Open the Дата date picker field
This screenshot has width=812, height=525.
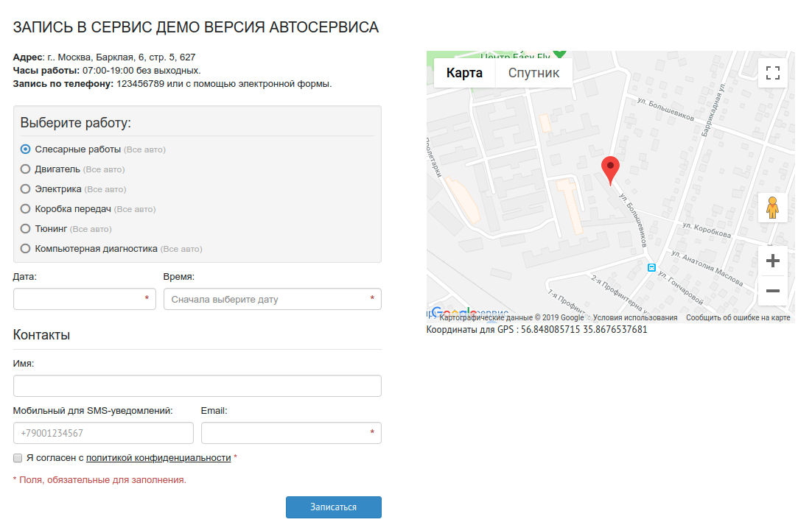pos(84,299)
